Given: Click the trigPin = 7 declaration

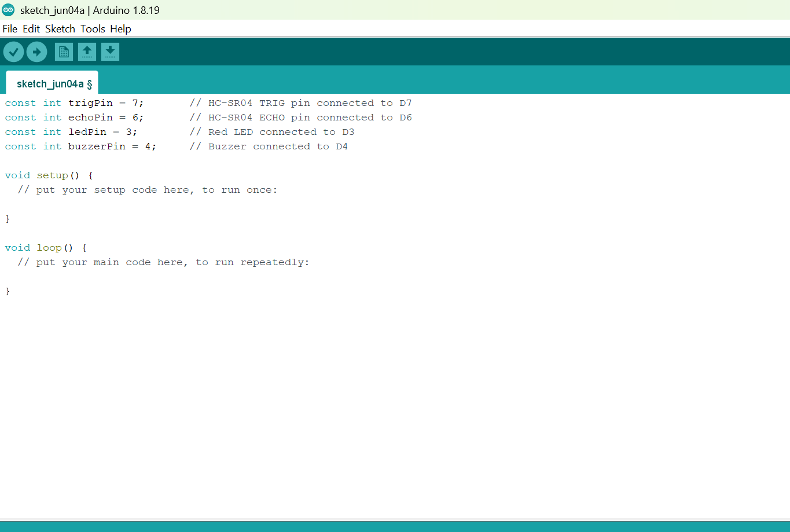Looking at the screenshot, I should [x=74, y=103].
